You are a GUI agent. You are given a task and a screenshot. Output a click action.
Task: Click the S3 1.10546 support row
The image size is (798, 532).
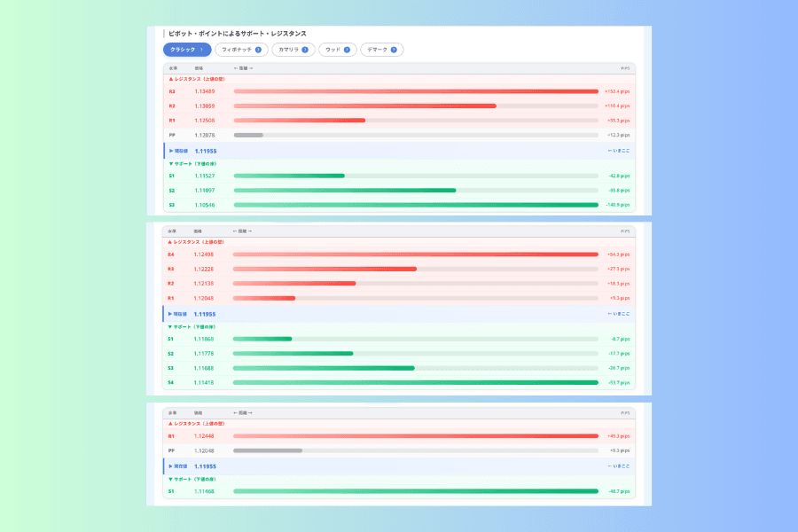point(400,205)
